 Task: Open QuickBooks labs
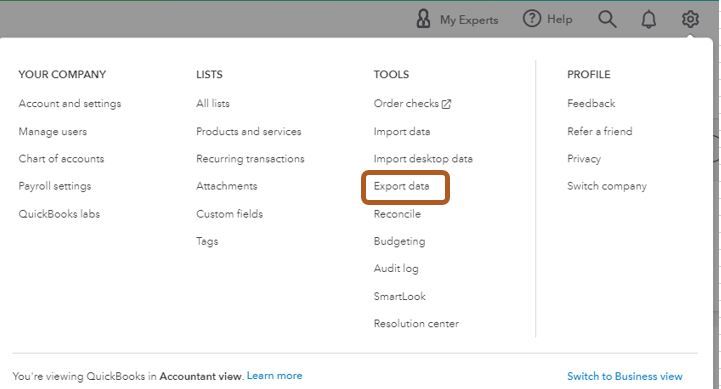pos(59,214)
